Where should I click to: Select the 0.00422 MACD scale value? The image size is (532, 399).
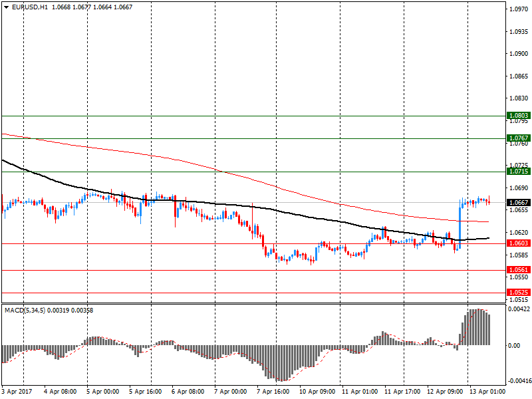coord(519,309)
